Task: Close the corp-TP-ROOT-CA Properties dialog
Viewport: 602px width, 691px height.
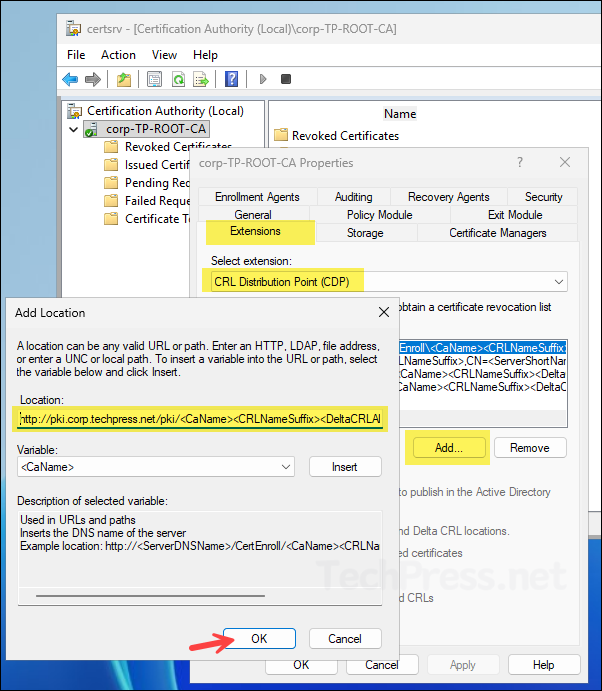Action: [x=565, y=162]
